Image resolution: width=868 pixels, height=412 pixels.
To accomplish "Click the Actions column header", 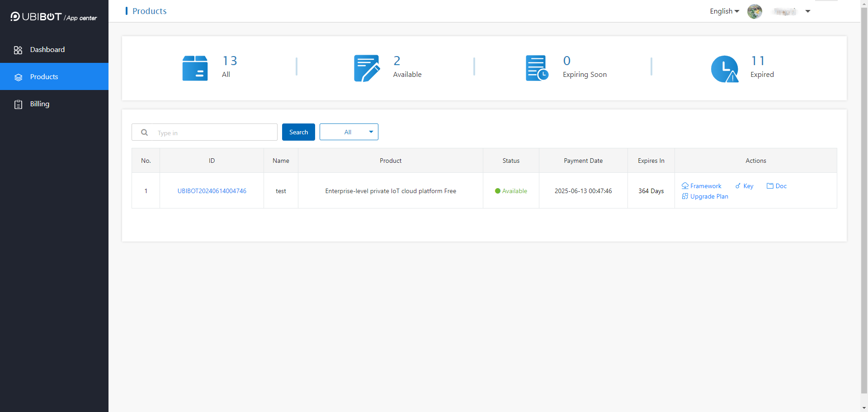I will point(756,161).
